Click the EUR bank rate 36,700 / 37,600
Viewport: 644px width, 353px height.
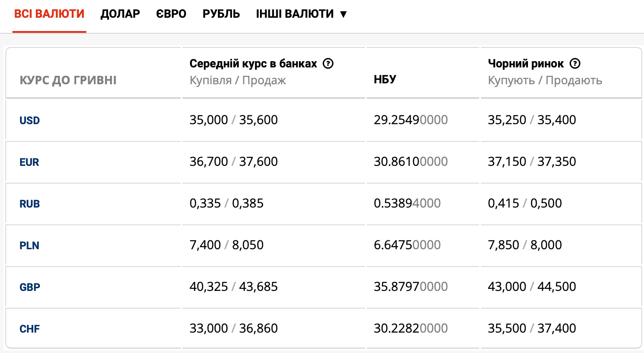[233, 161]
